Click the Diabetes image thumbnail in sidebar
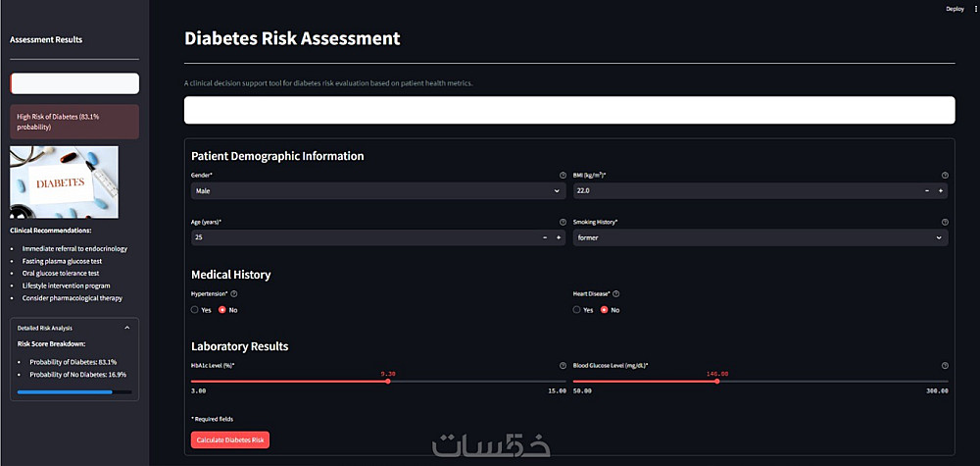 [x=65, y=182]
